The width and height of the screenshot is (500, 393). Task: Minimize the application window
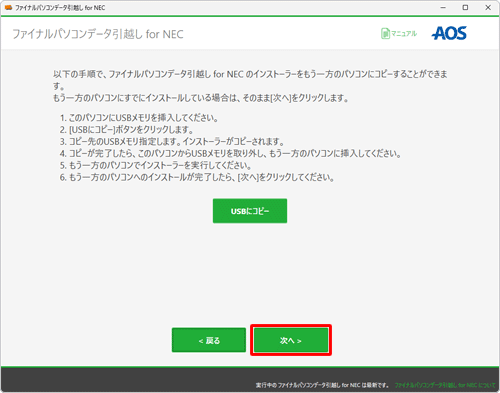443,7
